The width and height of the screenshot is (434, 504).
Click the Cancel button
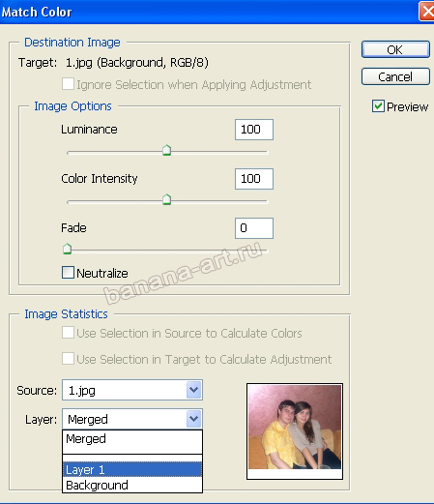click(395, 76)
